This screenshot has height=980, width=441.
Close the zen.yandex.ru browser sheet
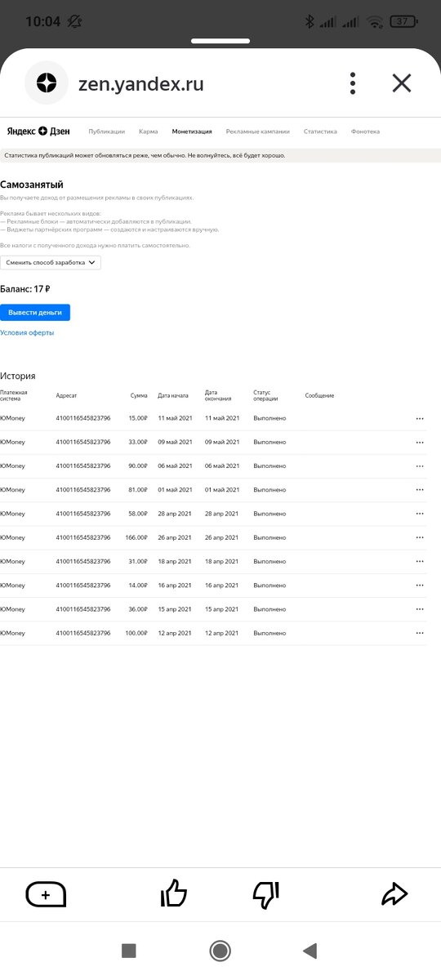pos(401,82)
